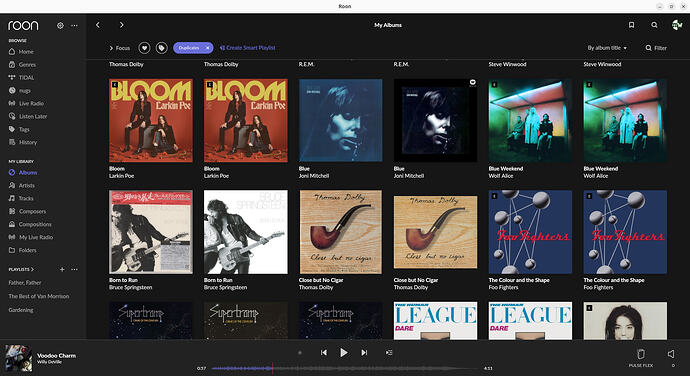Open the Filter search
This screenshot has height=376, width=690.
point(656,48)
